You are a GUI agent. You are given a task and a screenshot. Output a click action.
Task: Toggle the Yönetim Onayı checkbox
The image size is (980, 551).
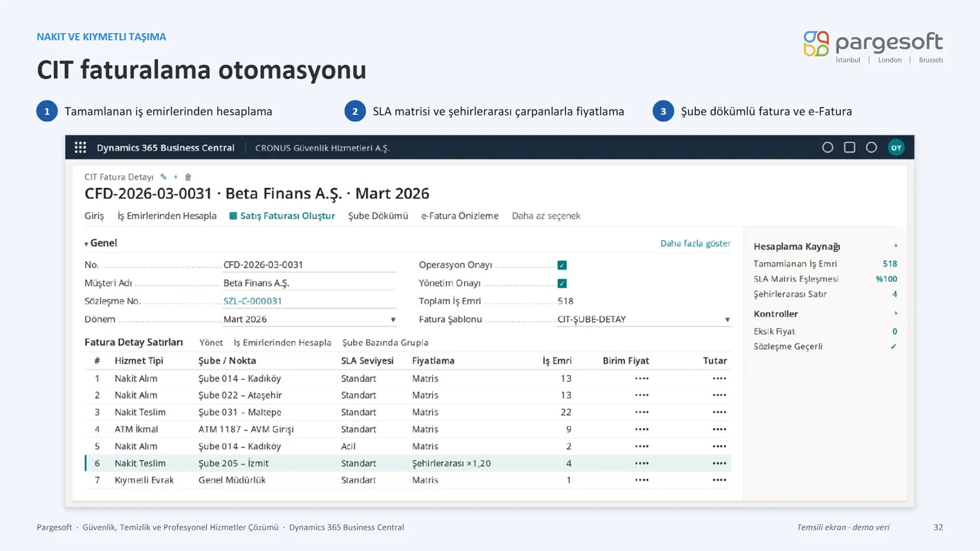point(562,283)
